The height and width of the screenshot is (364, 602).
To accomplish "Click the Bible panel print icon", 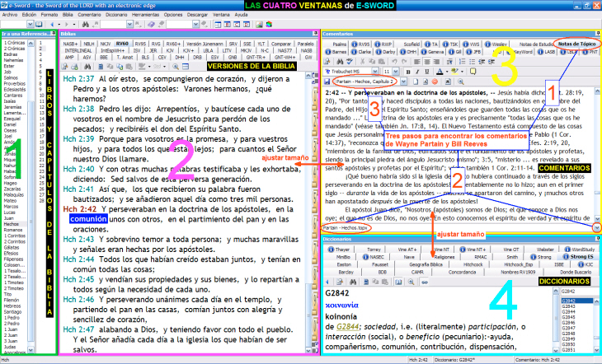I will [x=74, y=67].
